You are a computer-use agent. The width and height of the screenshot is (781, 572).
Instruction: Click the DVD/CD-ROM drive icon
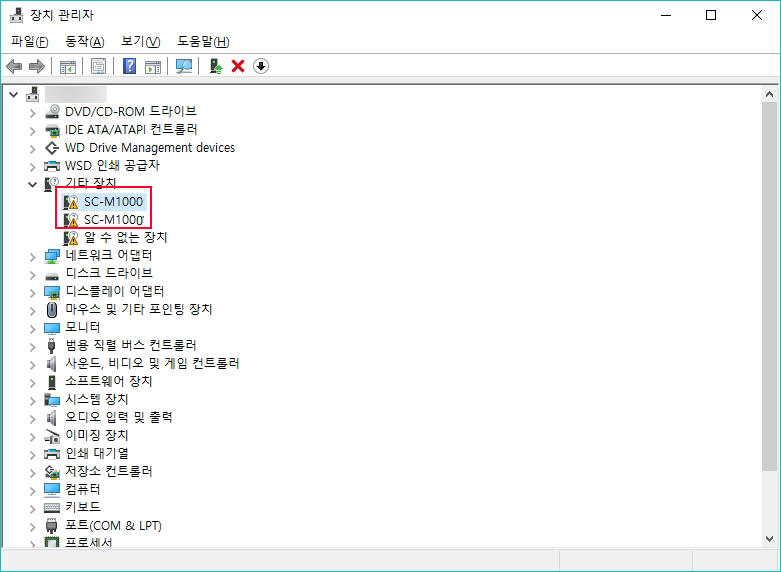point(52,112)
